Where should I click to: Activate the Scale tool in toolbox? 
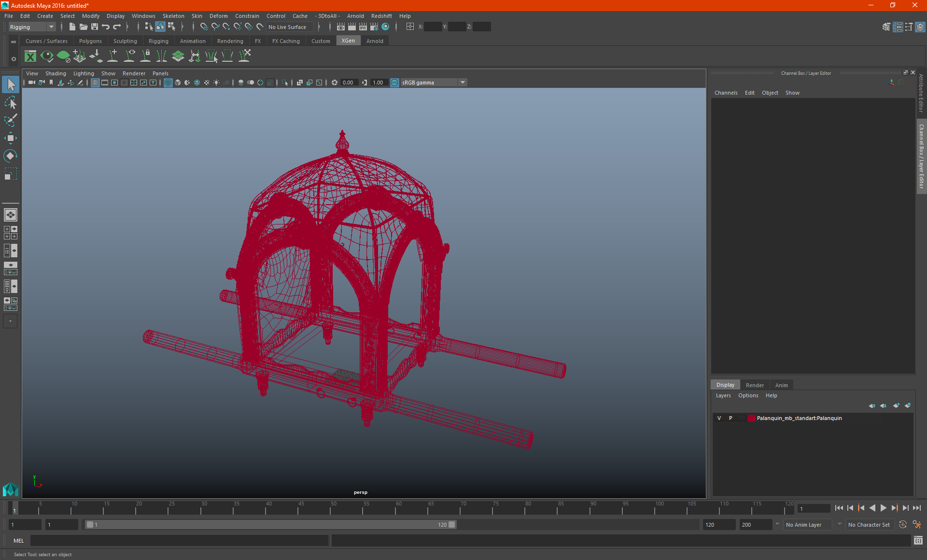11,174
